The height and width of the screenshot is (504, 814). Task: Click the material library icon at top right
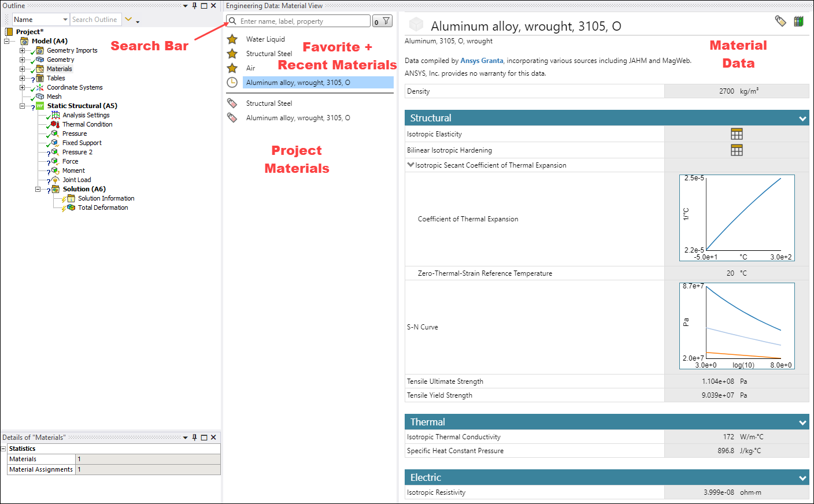[800, 21]
